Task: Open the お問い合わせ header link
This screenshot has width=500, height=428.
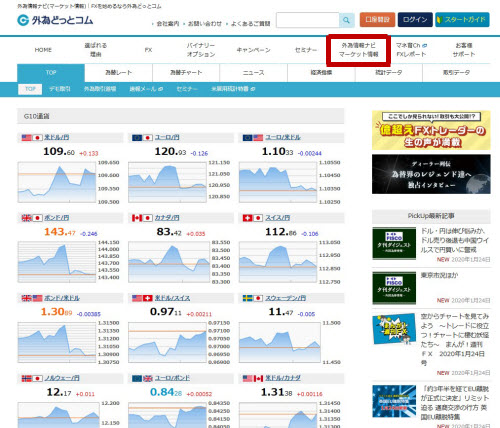Action: [205, 24]
